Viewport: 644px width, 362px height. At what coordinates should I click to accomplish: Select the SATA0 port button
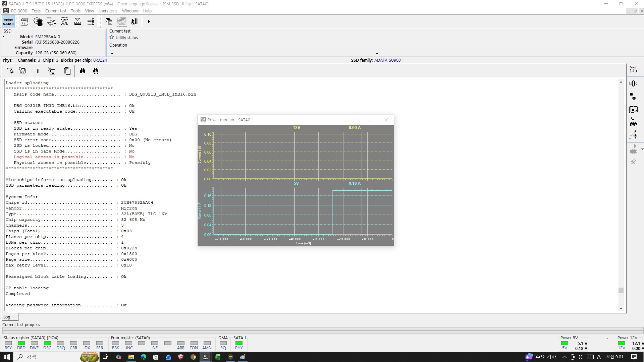8,21
